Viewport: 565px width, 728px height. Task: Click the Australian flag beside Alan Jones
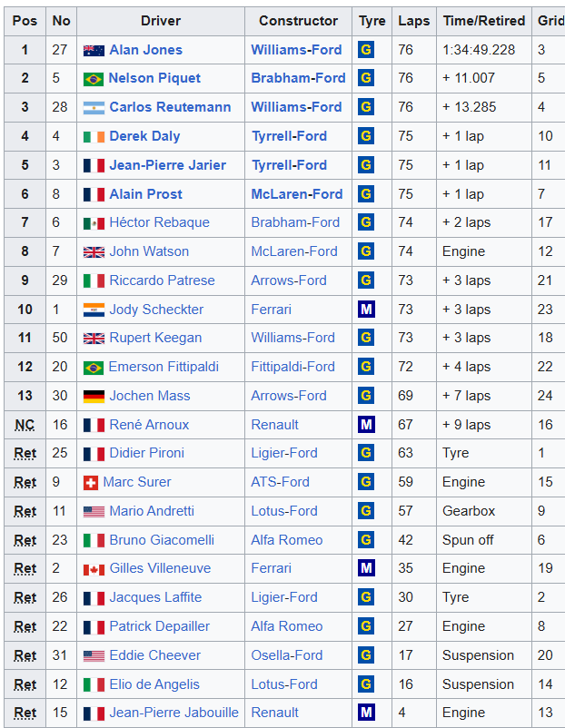[94, 51]
